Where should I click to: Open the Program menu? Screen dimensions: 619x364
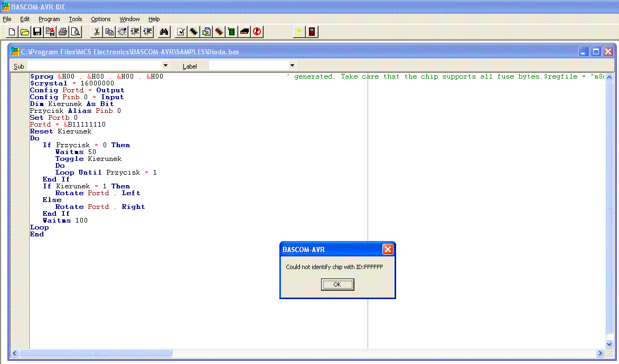[x=49, y=19]
